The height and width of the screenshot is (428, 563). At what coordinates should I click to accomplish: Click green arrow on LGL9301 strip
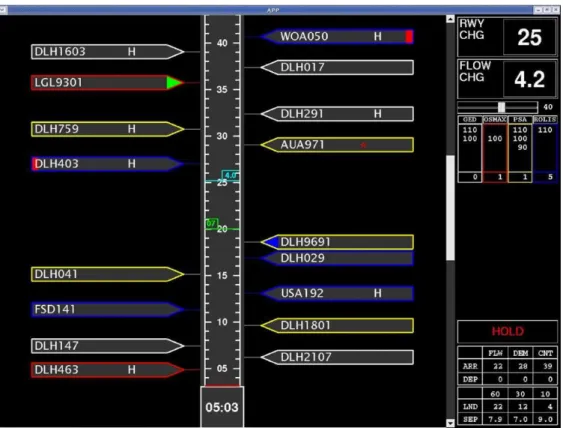coord(175,83)
